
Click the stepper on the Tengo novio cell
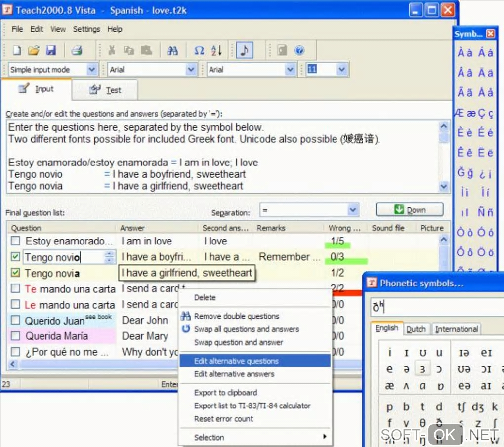pyautogui.click(x=110, y=257)
